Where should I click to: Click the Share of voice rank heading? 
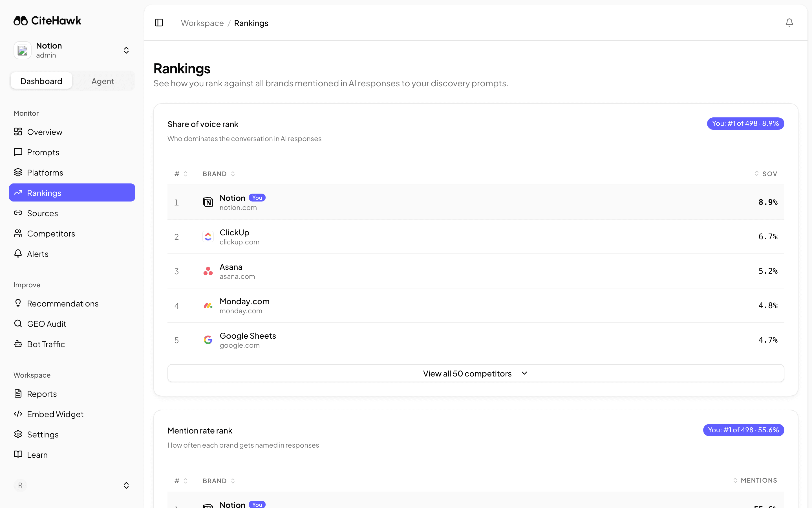click(x=203, y=124)
